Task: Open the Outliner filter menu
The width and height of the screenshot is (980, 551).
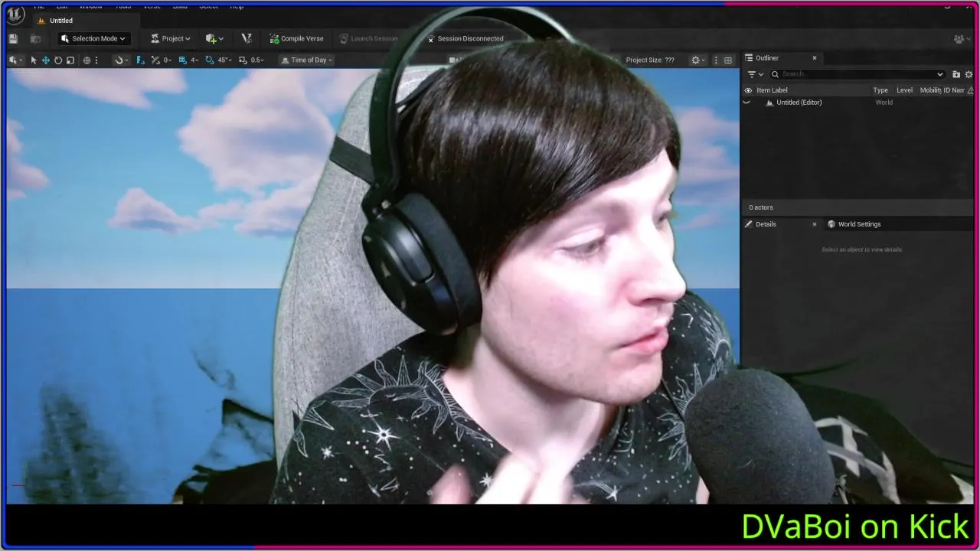Action: [755, 74]
